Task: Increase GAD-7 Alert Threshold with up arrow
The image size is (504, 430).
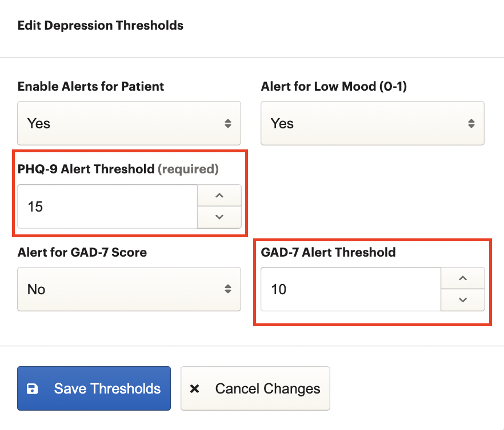Action: tap(463, 278)
